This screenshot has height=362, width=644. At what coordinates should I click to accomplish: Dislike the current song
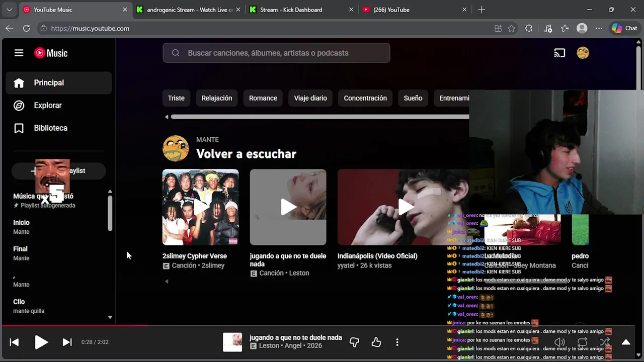point(354,342)
